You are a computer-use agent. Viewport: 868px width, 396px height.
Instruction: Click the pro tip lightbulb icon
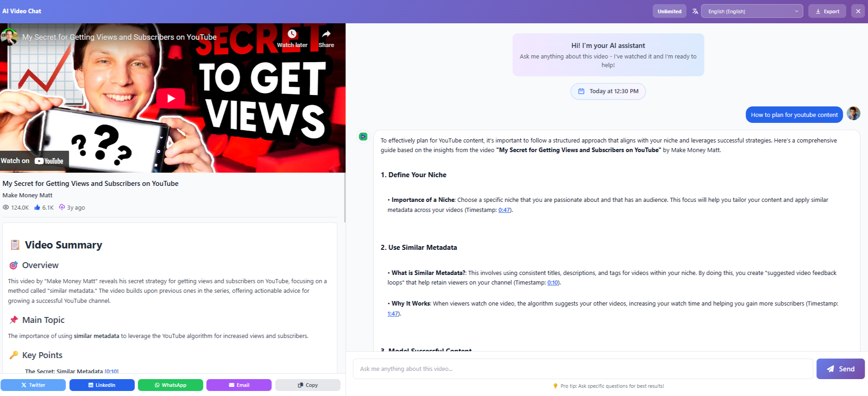(x=555, y=386)
